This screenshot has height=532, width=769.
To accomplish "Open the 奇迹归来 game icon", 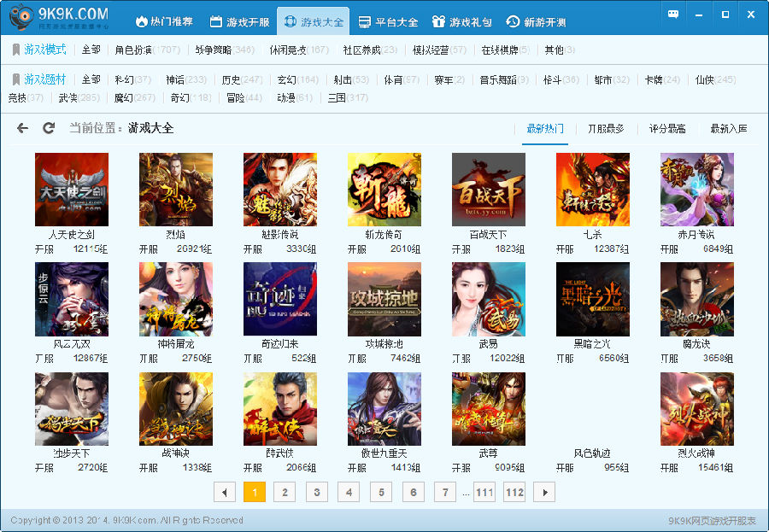I will tap(280, 299).
